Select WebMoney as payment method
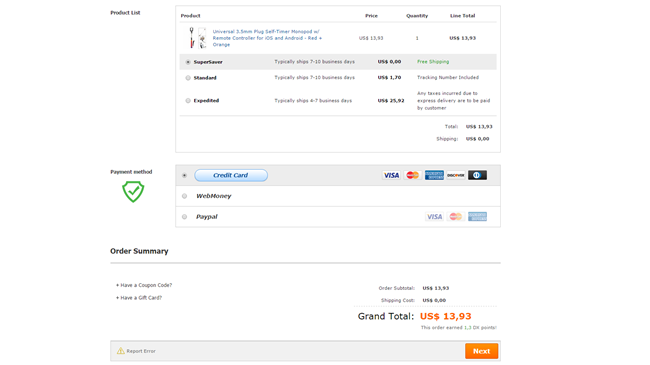Image resolution: width=650 pixels, height=365 pixels. point(184,196)
